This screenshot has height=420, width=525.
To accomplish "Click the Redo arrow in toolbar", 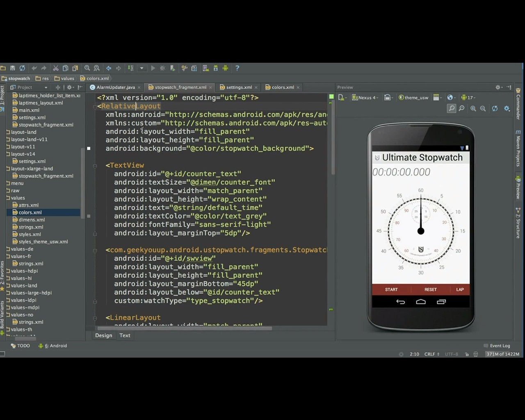I will tap(44, 68).
